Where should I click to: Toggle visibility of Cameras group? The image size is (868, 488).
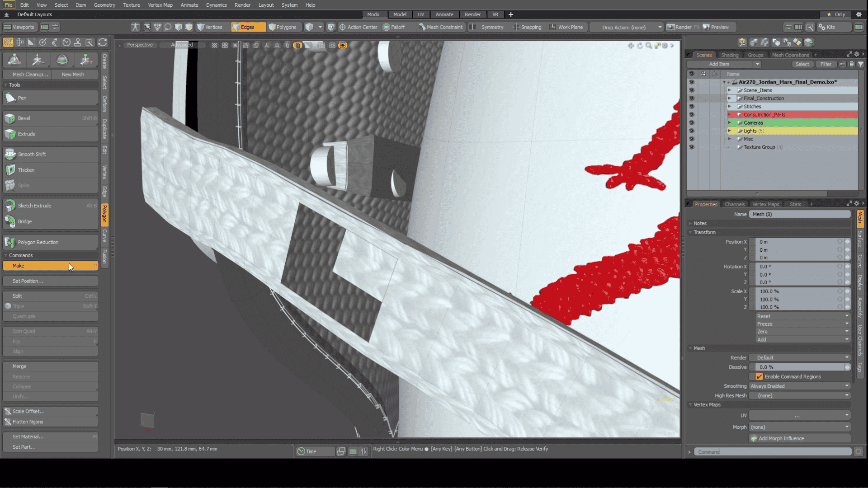pos(691,123)
